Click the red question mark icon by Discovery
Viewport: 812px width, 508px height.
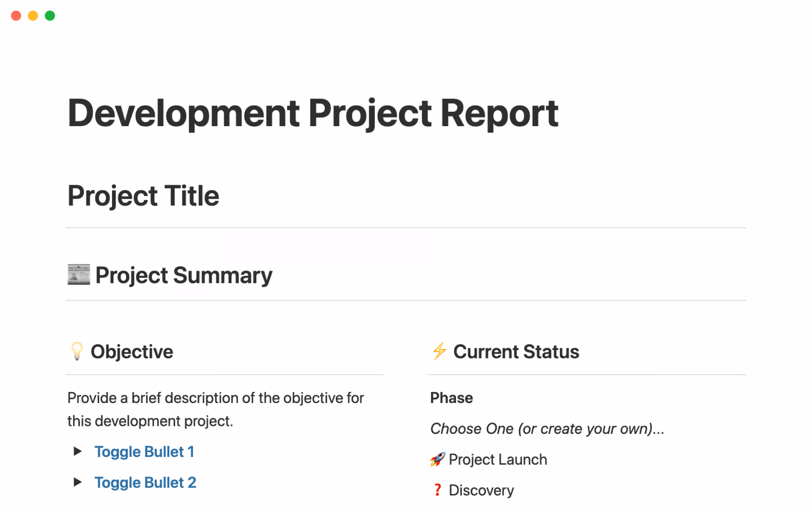tap(437, 490)
